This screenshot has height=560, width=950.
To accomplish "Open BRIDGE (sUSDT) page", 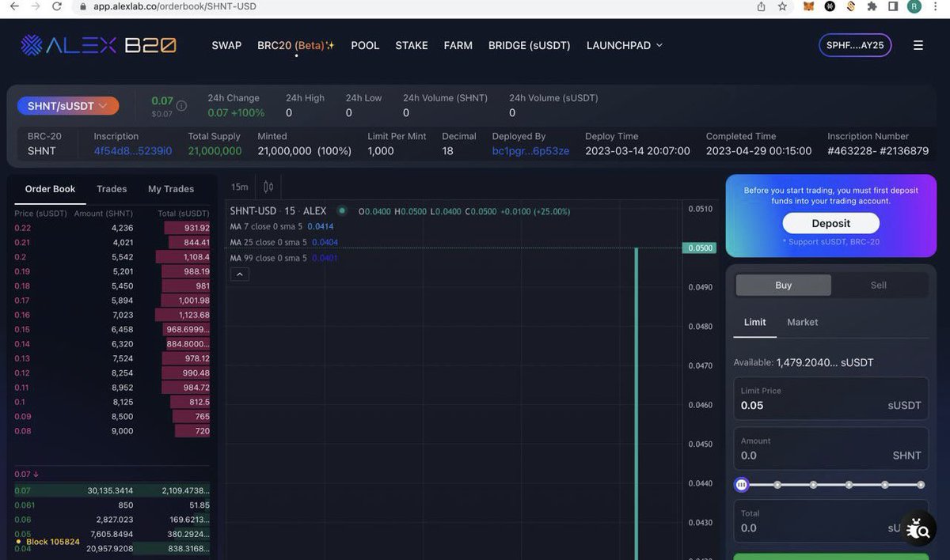I will pyautogui.click(x=530, y=45).
